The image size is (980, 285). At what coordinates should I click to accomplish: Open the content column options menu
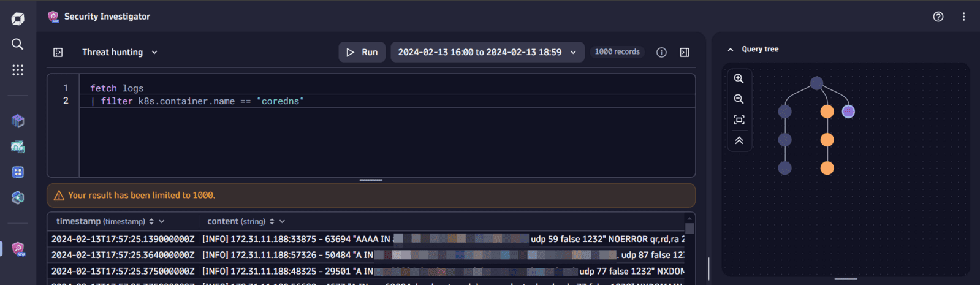tap(282, 221)
